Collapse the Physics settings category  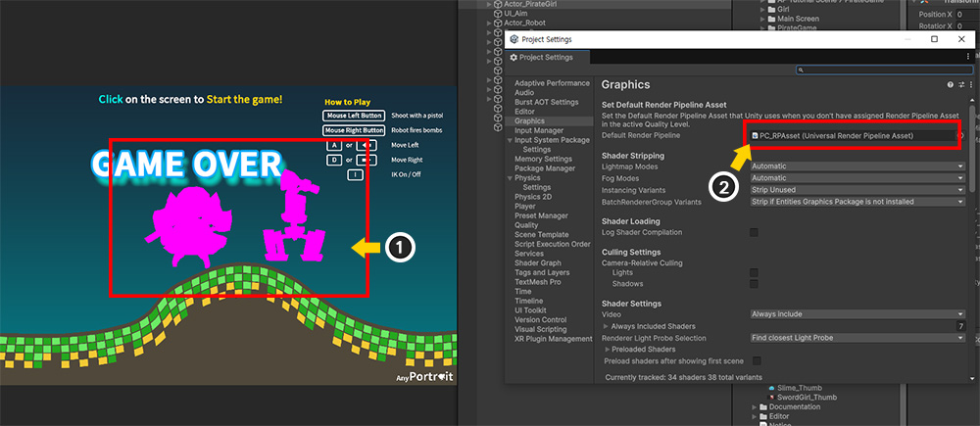(x=510, y=178)
